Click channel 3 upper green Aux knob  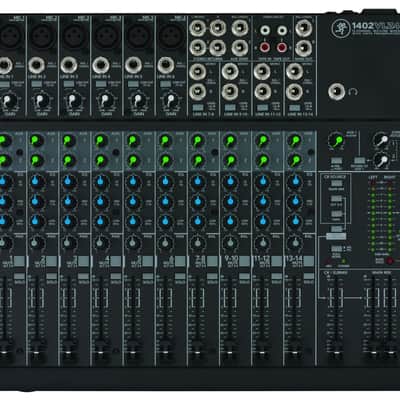pos(68,140)
